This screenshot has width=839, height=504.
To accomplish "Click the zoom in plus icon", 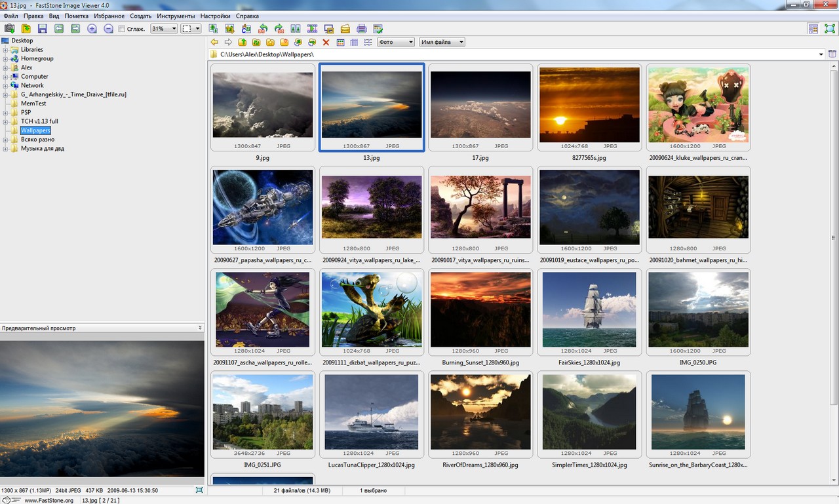I will coord(92,28).
